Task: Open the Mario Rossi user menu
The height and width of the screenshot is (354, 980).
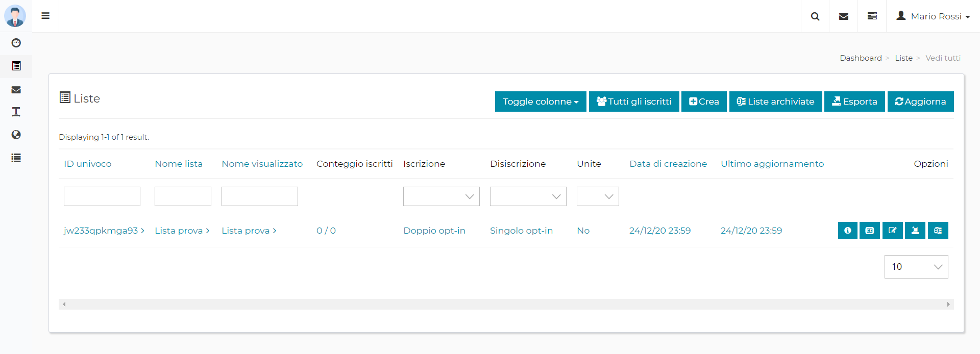Action: (x=933, y=16)
